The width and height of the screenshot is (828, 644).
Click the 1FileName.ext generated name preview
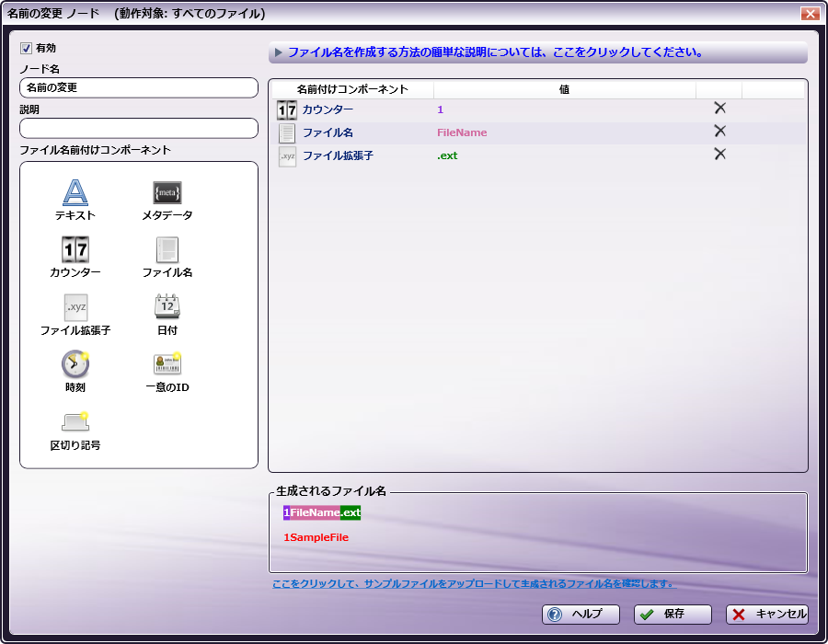(x=322, y=512)
